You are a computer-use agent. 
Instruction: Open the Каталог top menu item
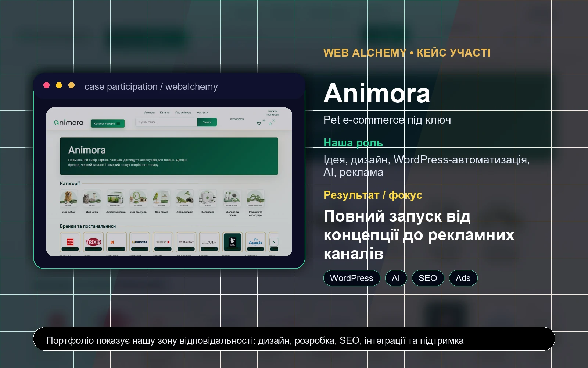click(165, 113)
